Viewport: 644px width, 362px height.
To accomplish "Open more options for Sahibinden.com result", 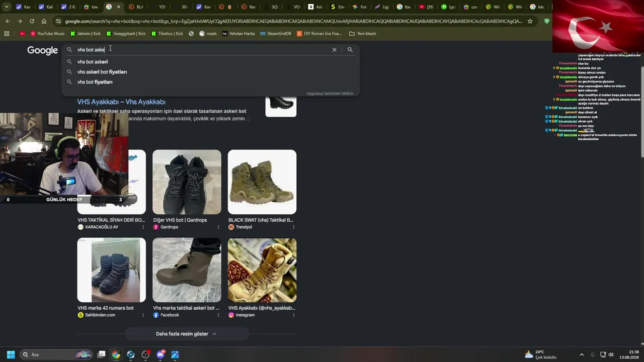I will pos(143,315).
